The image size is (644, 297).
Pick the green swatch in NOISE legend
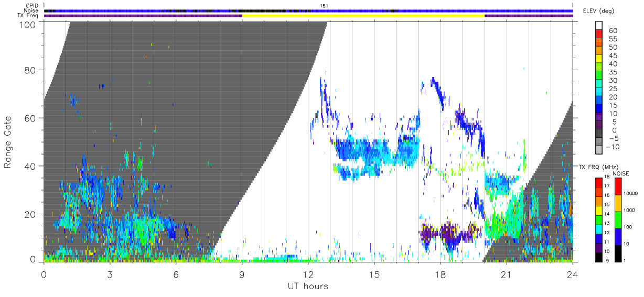click(x=618, y=219)
